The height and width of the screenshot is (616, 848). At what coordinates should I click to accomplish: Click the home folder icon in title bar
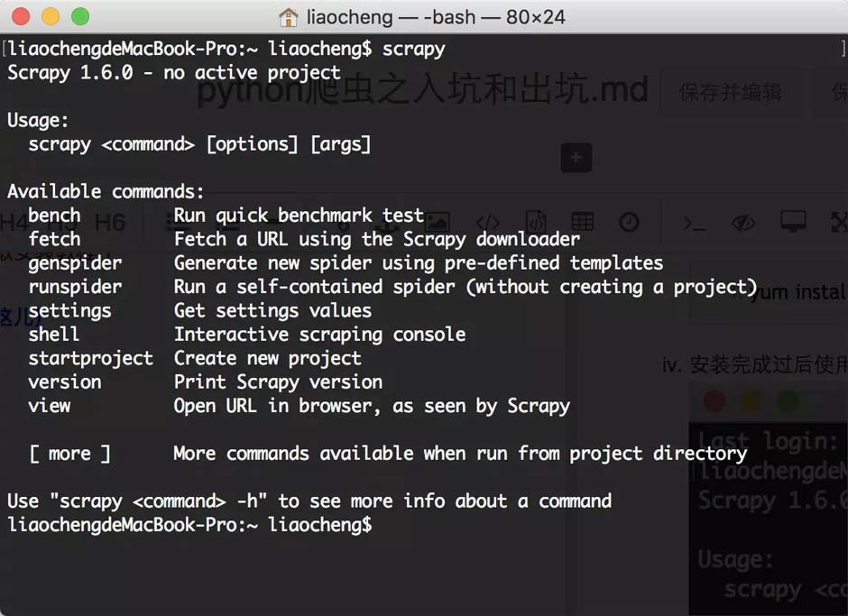point(289,17)
